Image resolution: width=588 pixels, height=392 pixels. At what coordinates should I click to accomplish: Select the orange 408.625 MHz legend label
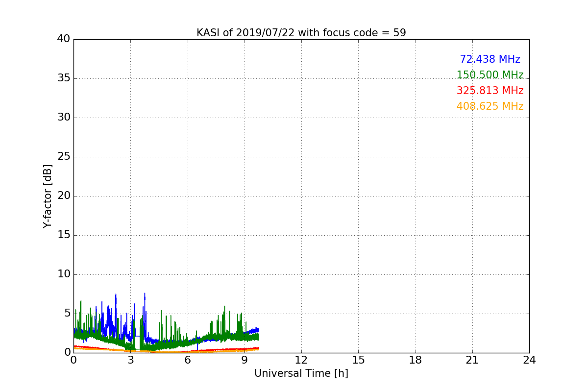pyautogui.click(x=490, y=106)
